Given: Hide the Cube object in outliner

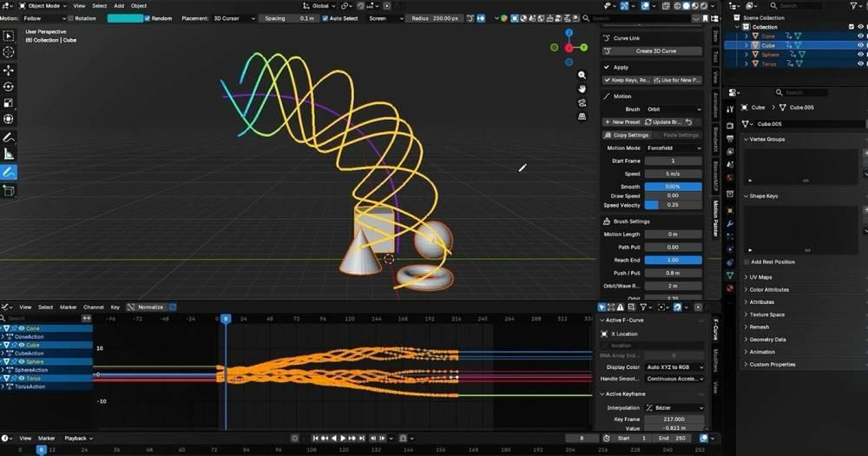Looking at the screenshot, I should pyautogui.click(x=860, y=45).
